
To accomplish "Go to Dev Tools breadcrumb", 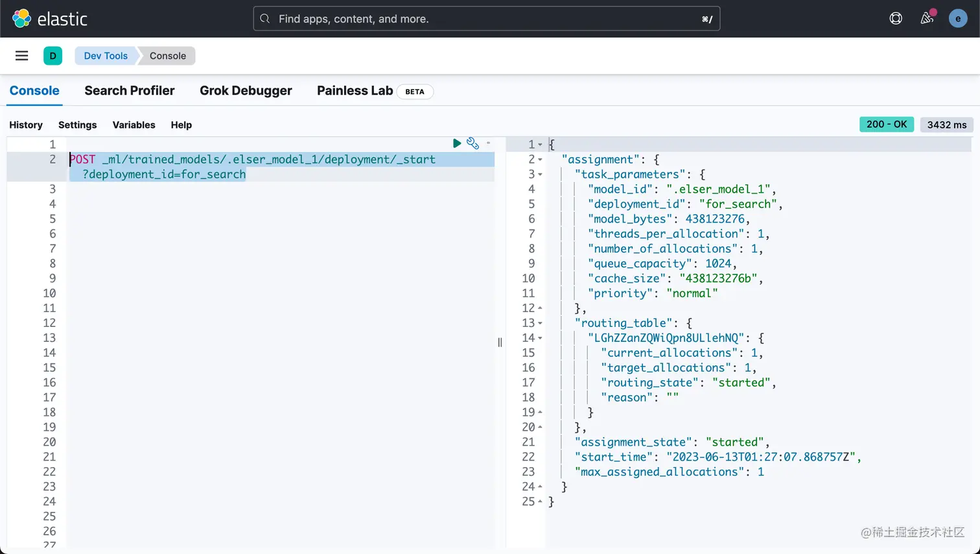I will pyautogui.click(x=106, y=56).
